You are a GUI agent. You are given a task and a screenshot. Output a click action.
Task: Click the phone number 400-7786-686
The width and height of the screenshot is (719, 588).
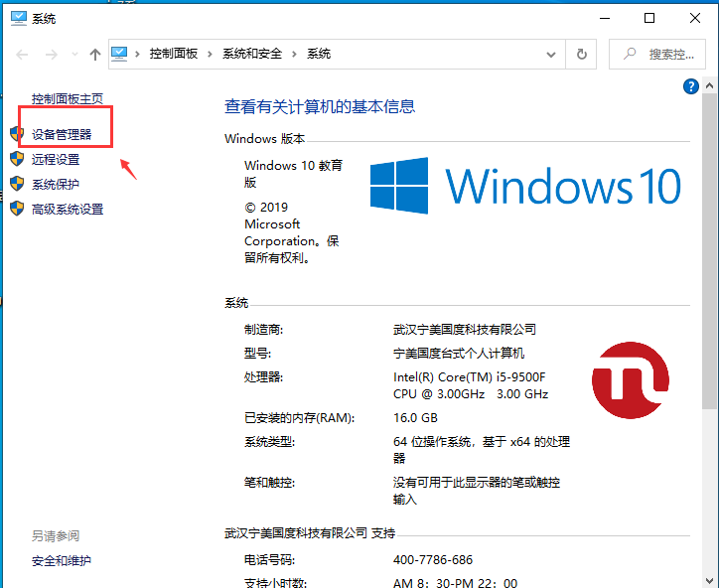[433, 559]
